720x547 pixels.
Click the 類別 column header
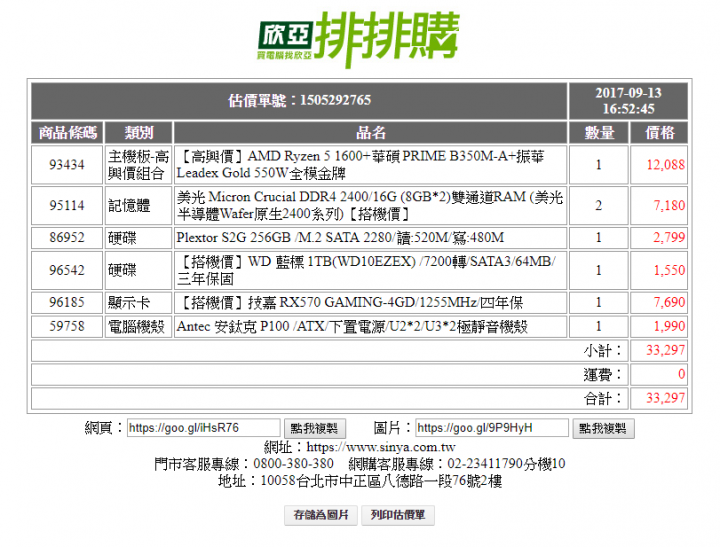click(139, 133)
